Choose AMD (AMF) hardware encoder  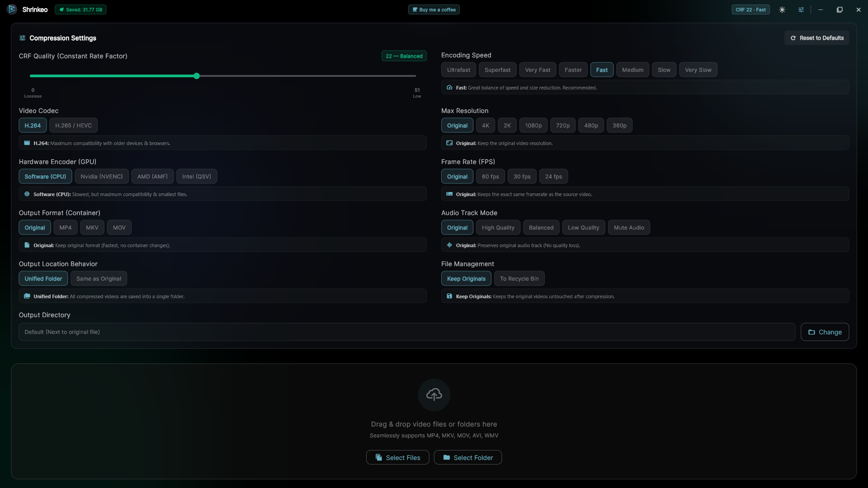pos(152,176)
